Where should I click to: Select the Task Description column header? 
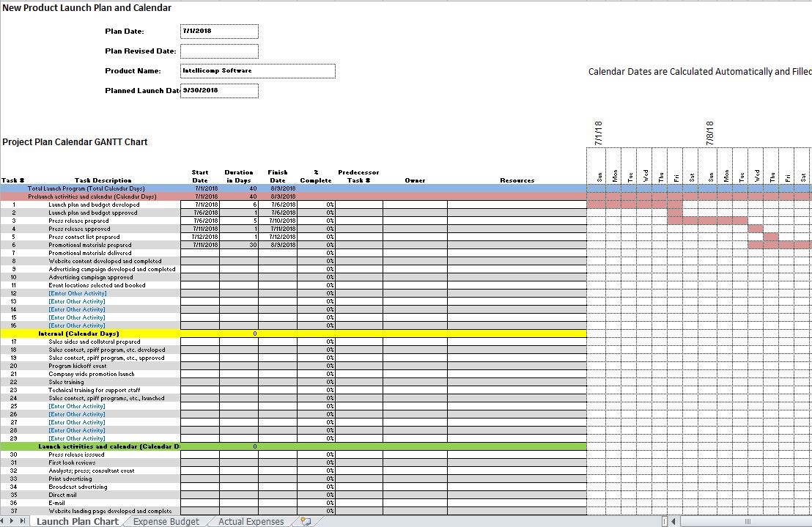point(103,180)
